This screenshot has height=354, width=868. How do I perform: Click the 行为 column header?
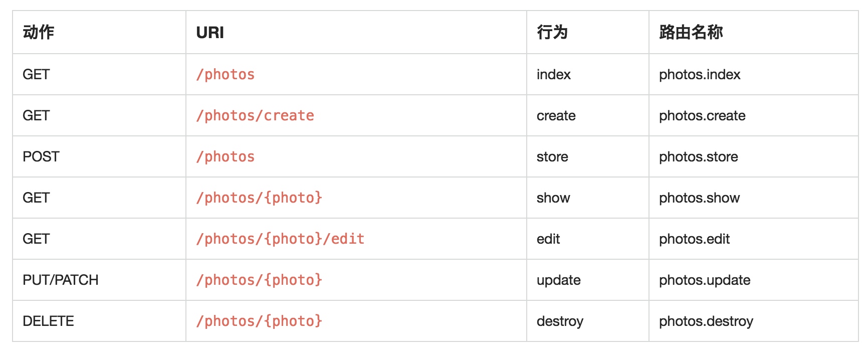click(x=552, y=33)
